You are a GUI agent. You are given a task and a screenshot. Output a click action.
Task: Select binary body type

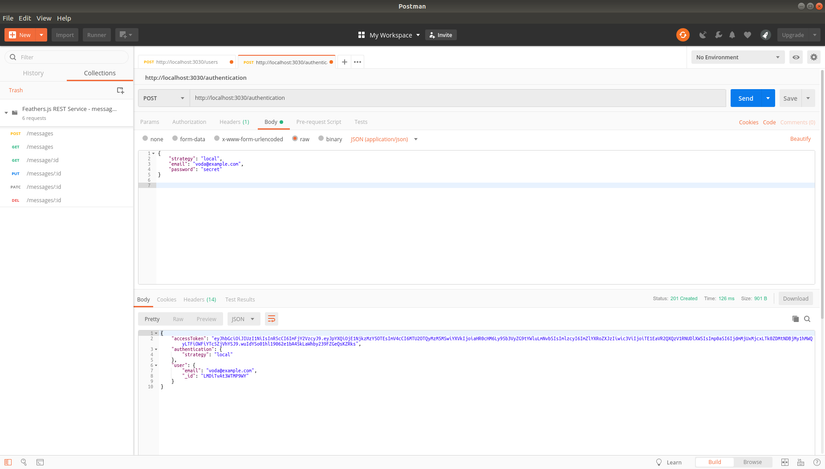tap(321, 138)
